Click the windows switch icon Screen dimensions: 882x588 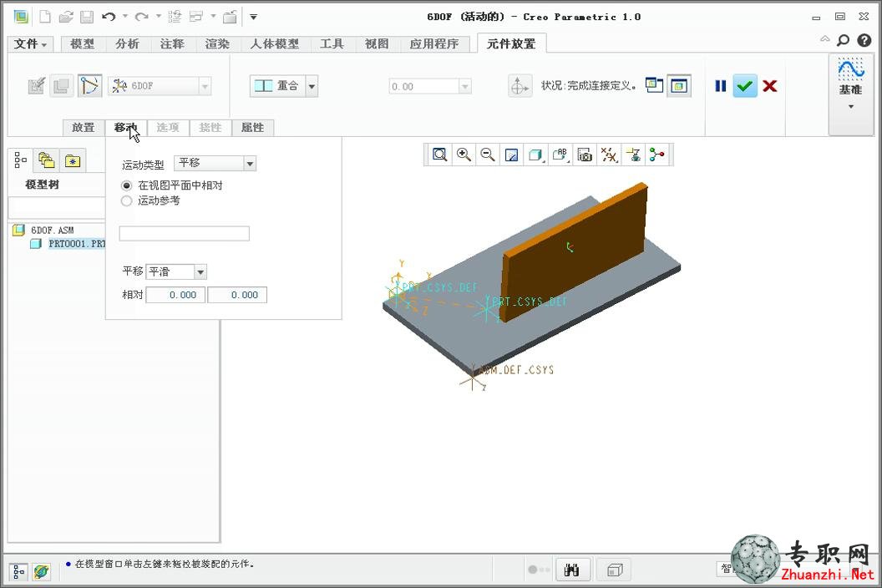tap(195, 17)
